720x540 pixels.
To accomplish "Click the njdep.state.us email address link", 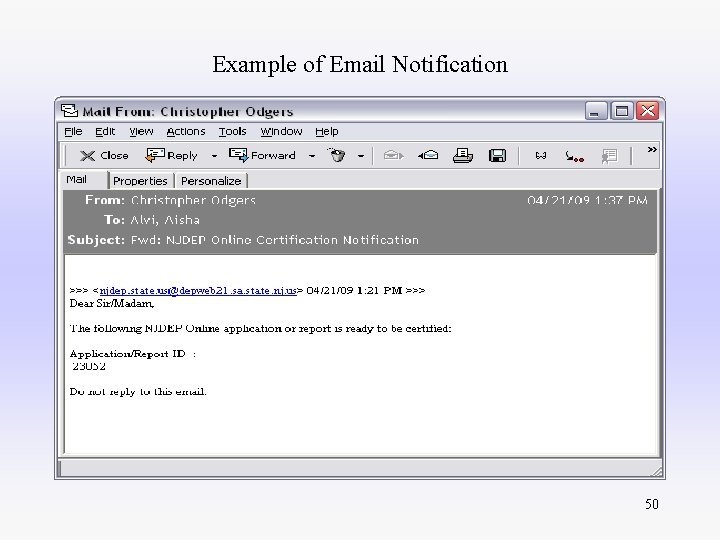I will coord(198,291).
